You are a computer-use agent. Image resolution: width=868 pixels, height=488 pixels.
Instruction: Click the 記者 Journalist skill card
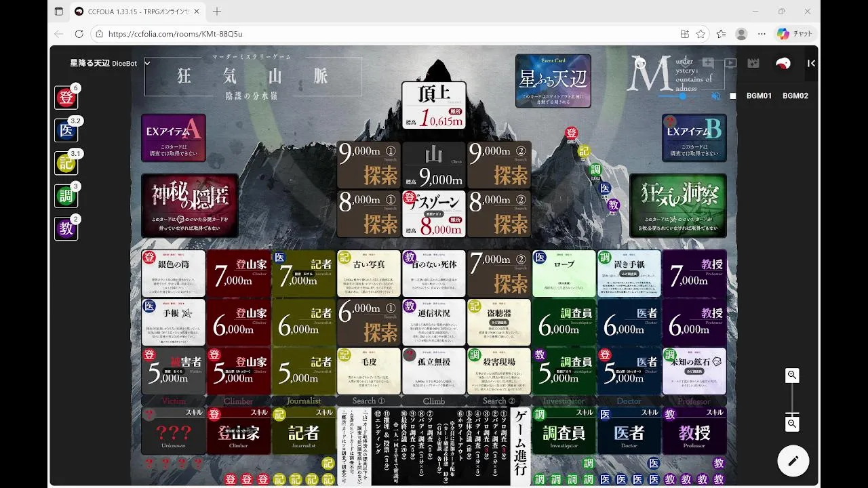304,430
